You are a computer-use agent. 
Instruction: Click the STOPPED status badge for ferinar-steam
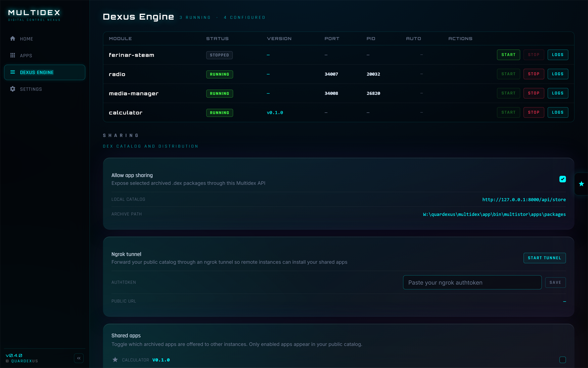point(219,55)
